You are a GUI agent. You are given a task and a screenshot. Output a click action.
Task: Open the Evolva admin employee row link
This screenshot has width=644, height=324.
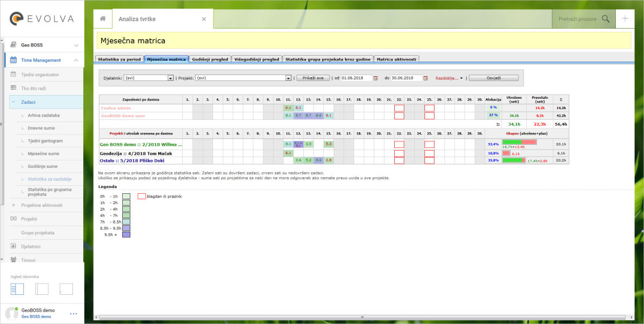pyautogui.click(x=117, y=108)
